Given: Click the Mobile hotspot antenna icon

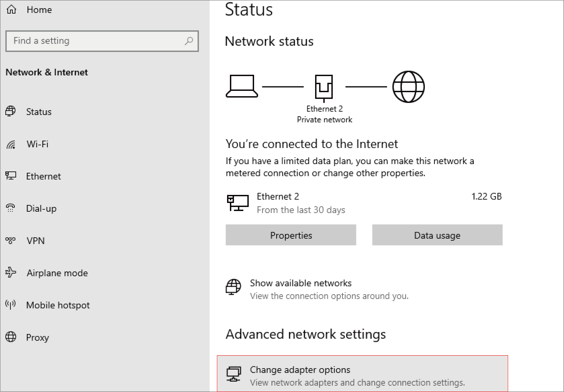Looking at the screenshot, I should [x=10, y=305].
